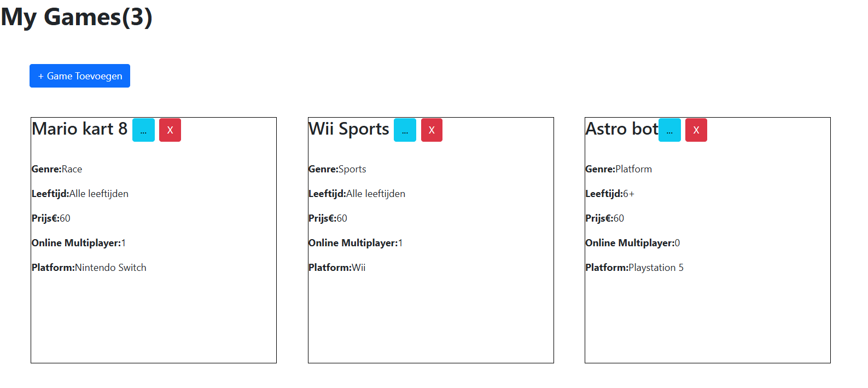Click the Wii Sports card title
Screen dimensions: 868x388
click(349, 129)
